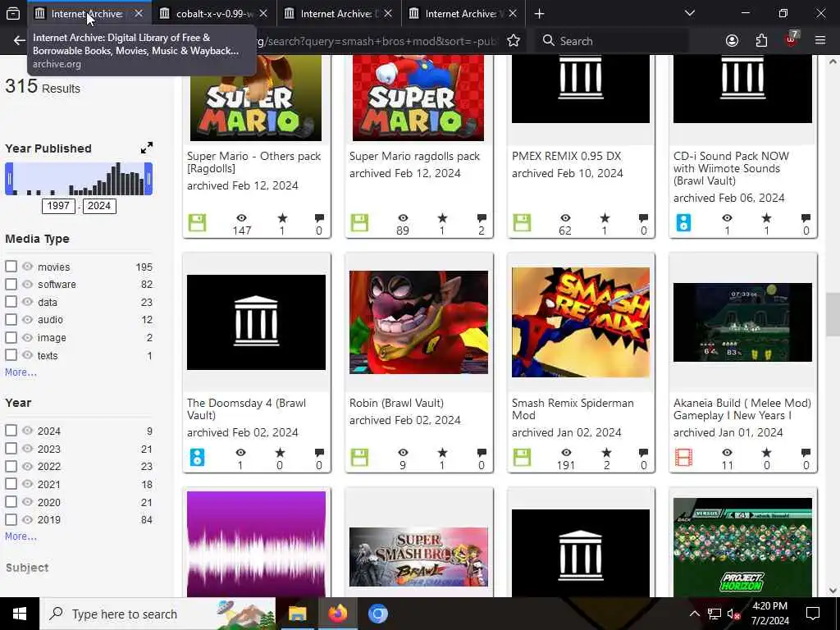Open the Robin (Brawl Vault) title
This screenshot has width=840, height=630.
pyautogui.click(x=396, y=403)
